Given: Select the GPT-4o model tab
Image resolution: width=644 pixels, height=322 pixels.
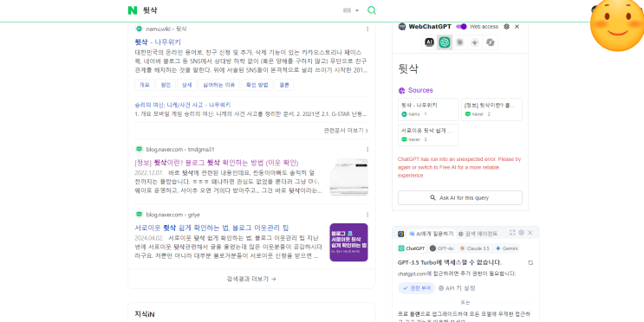Looking at the screenshot, I should (441, 248).
